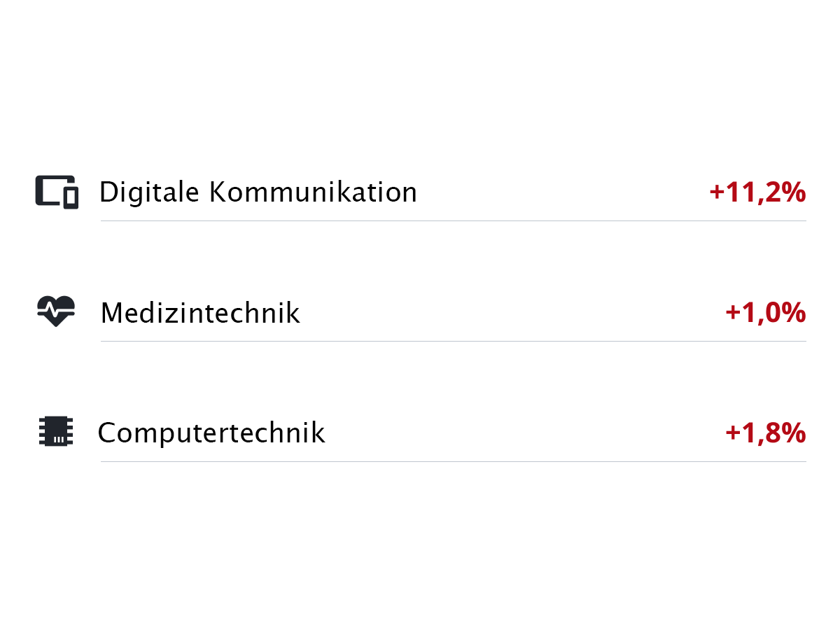This screenshot has width=840, height=630.
Task: Click the percent sign in +1,0%
Action: click(794, 313)
